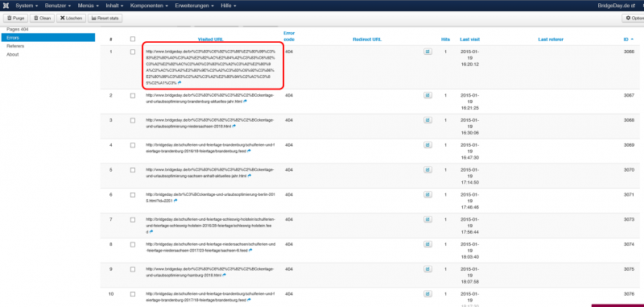This screenshot has height=307, width=644.
Task: Check the checkbox for row 3
Action: click(x=132, y=120)
